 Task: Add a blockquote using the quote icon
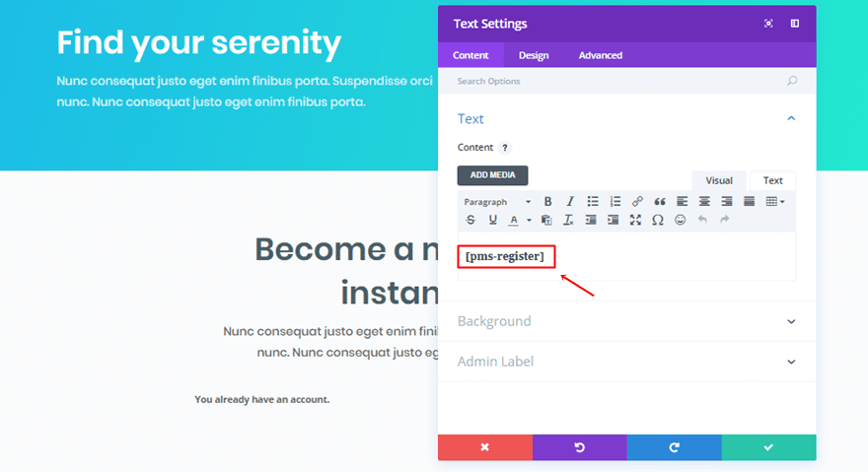coord(659,201)
